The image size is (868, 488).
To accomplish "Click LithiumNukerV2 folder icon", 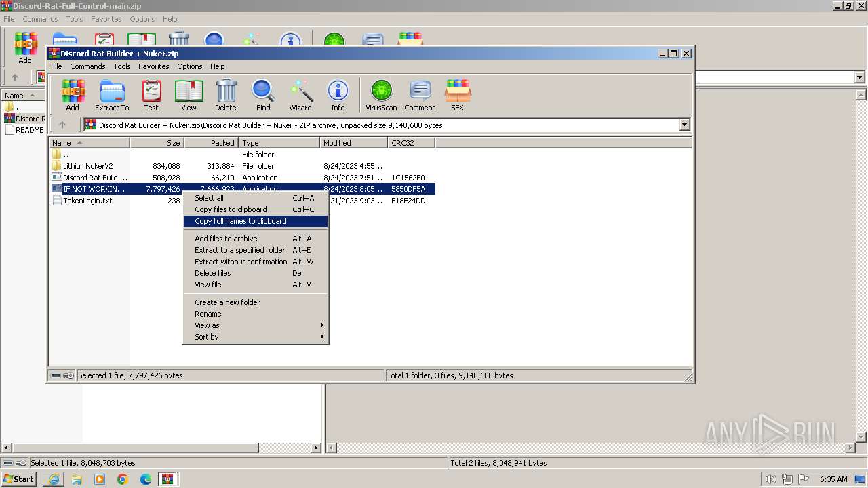I will coord(57,166).
